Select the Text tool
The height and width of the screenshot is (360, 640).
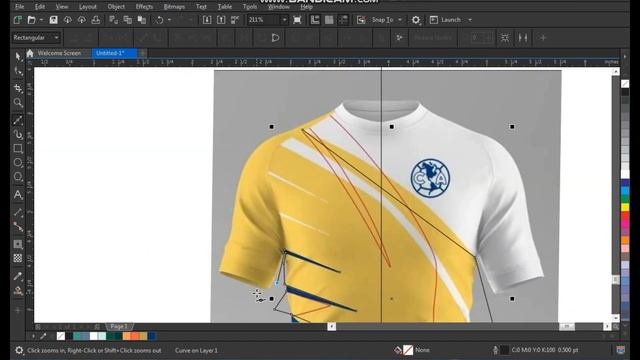click(18, 195)
